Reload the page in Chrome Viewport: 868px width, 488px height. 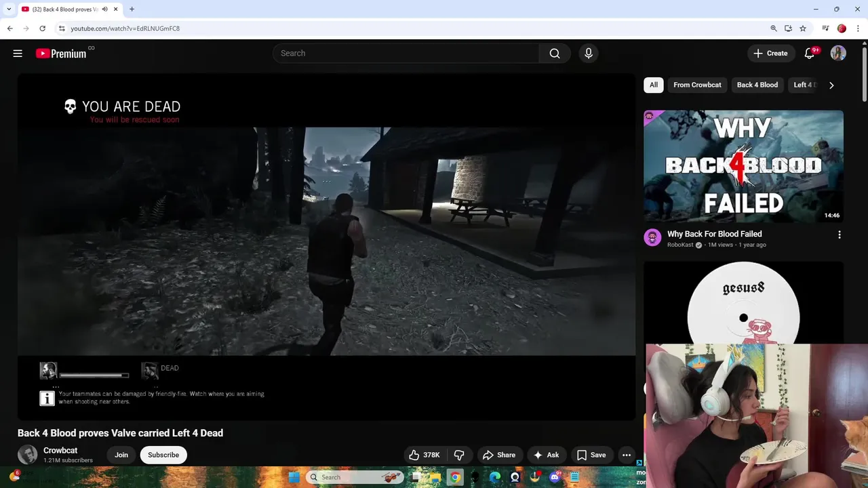42,28
